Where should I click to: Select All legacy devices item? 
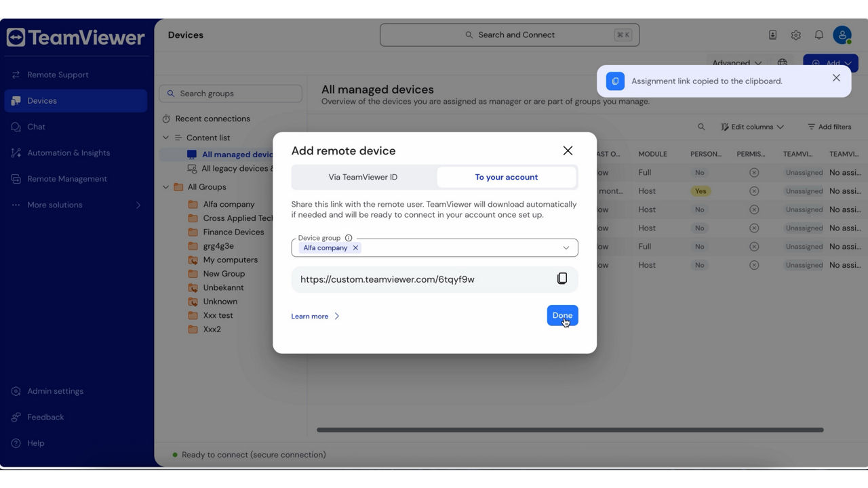231,169
